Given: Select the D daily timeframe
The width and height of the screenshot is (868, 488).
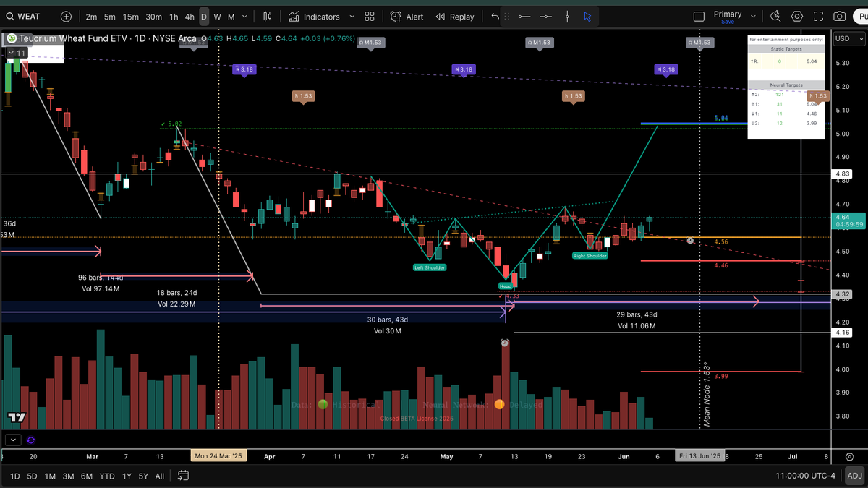Looking at the screenshot, I should tap(204, 17).
